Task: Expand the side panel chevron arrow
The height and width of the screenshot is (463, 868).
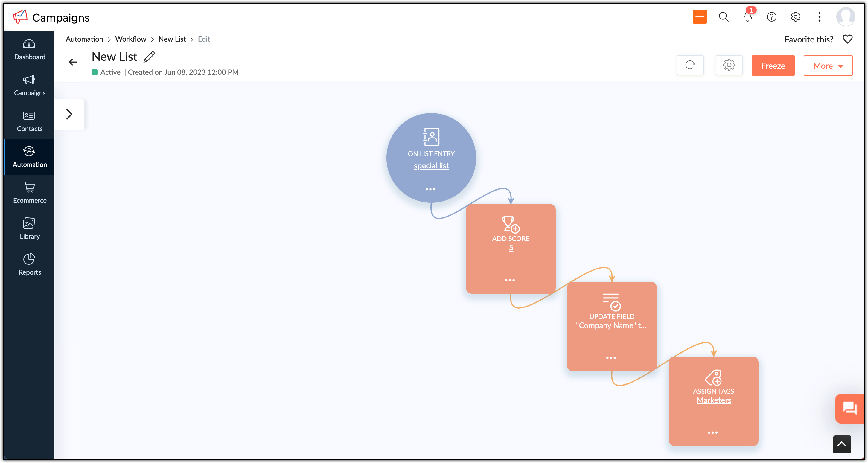Action: coord(69,114)
